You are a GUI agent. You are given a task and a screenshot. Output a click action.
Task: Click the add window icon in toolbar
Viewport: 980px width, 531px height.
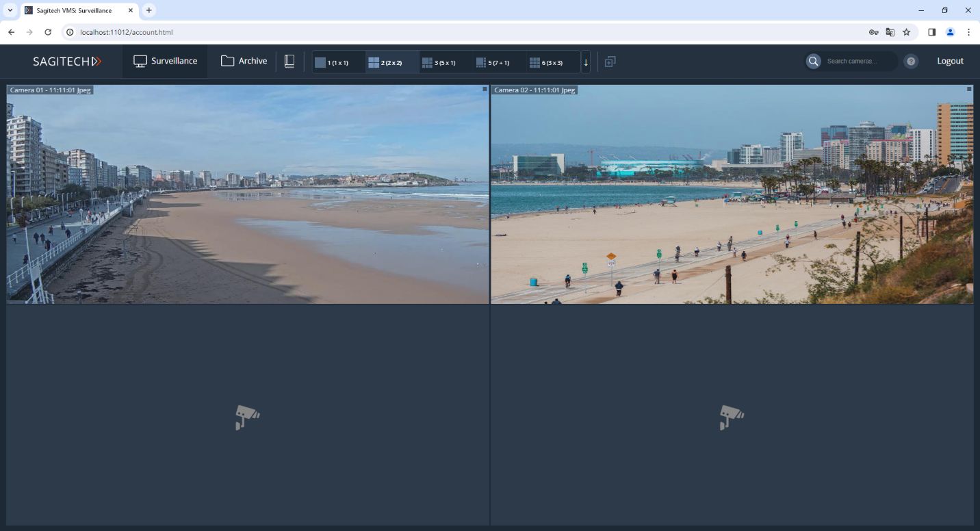pos(610,62)
